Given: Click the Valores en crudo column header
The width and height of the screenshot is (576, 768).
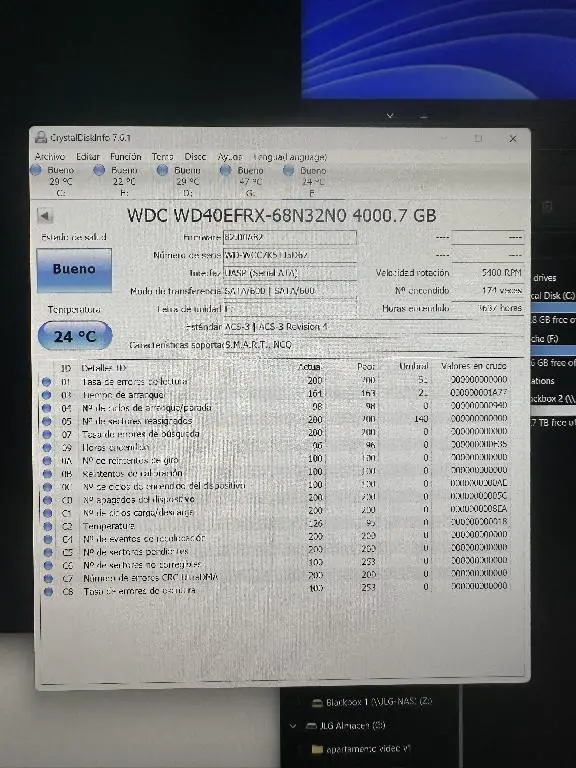Looking at the screenshot, I should [474, 366].
